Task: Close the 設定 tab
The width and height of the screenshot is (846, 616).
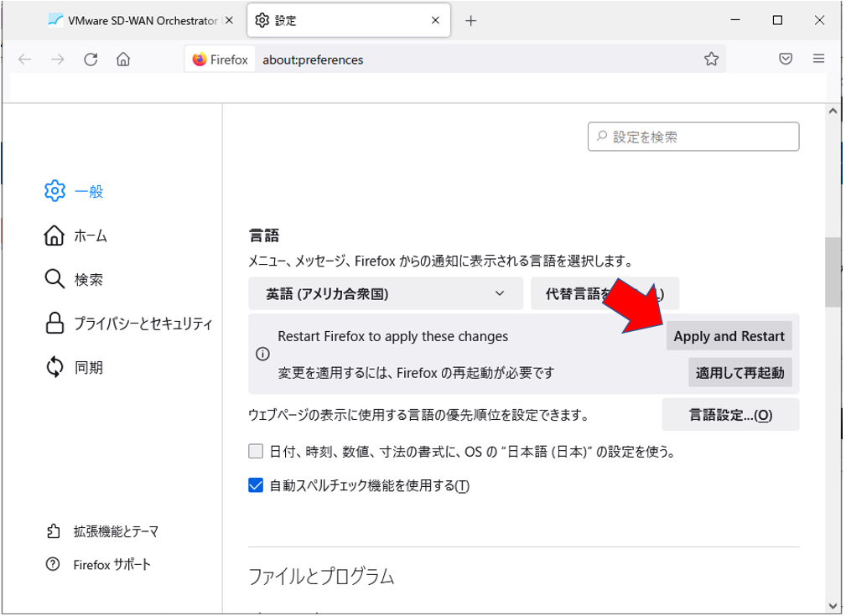Action: 435,20
